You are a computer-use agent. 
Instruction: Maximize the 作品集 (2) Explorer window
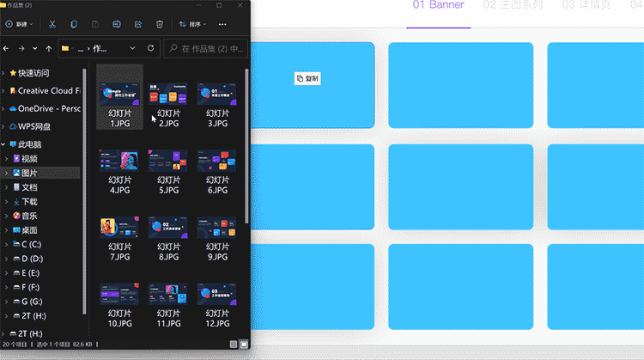point(219,5)
